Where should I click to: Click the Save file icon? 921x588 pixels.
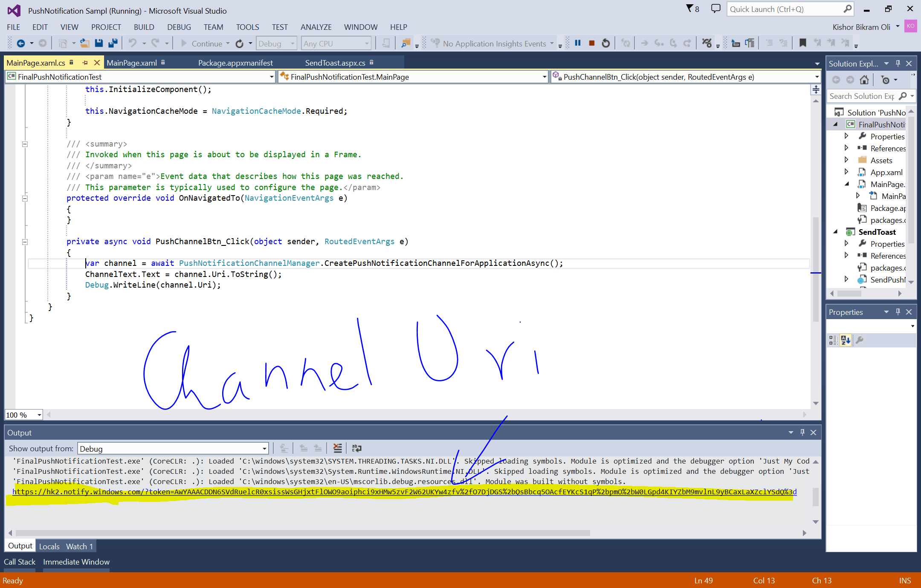pyautogui.click(x=99, y=43)
